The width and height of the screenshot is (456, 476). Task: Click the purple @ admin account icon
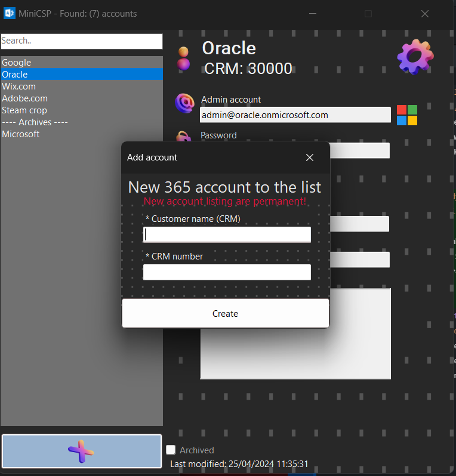[x=184, y=103]
